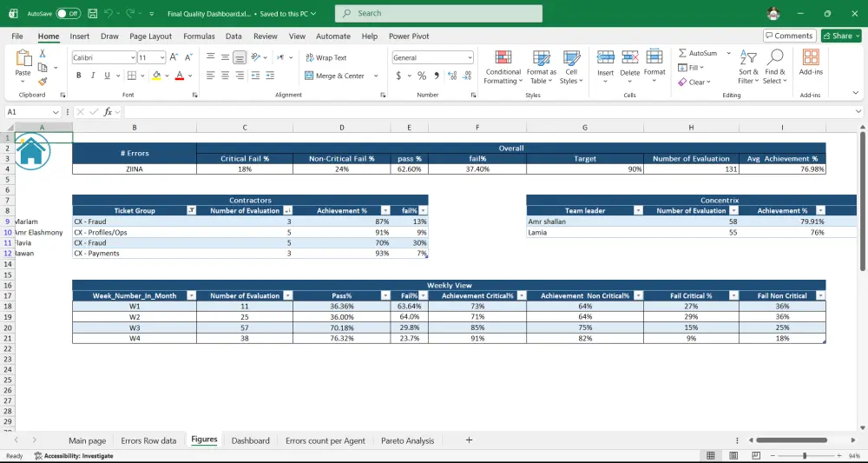Image resolution: width=868 pixels, height=463 pixels.
Task: Apply percent style format
Action: [422, 76]
